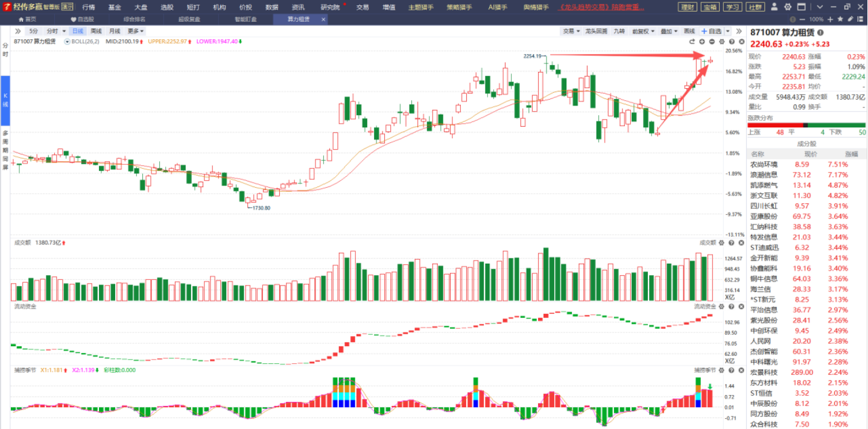Click the 自选 add-to-watchlist button

[x=711, y=31]
